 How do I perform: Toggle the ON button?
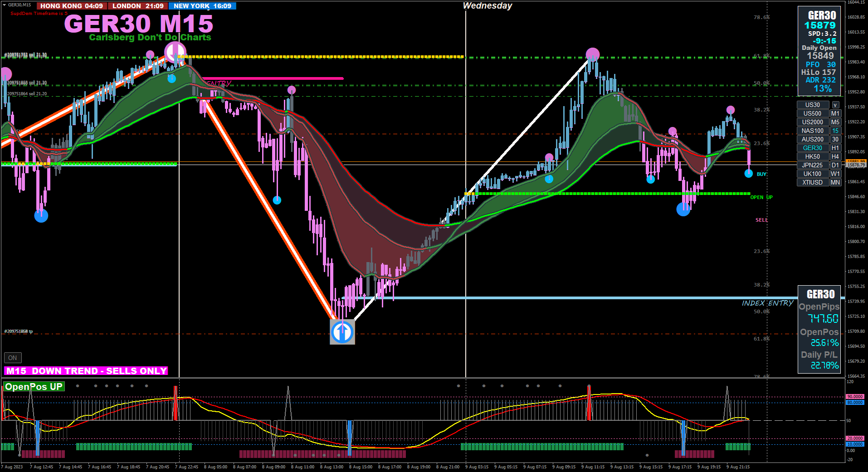pos(13,358)
